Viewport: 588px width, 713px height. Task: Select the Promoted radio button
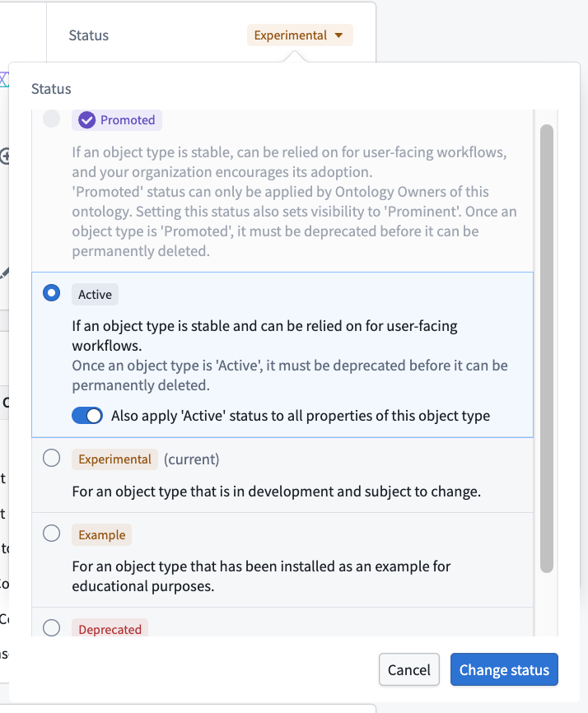pos(51,119)
